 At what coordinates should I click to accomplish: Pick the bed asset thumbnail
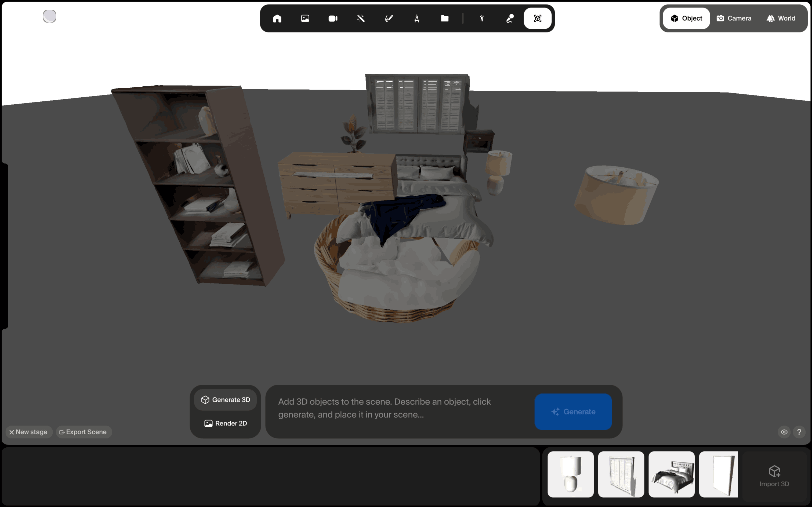[671, 474]
